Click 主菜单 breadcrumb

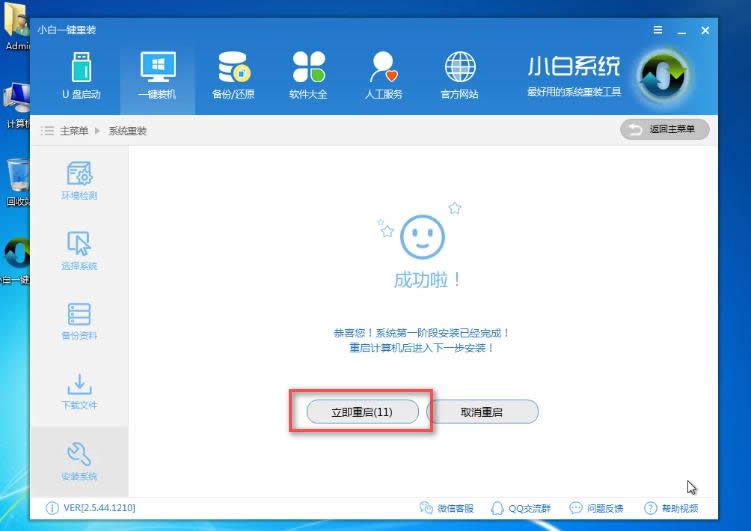(74, 131)
